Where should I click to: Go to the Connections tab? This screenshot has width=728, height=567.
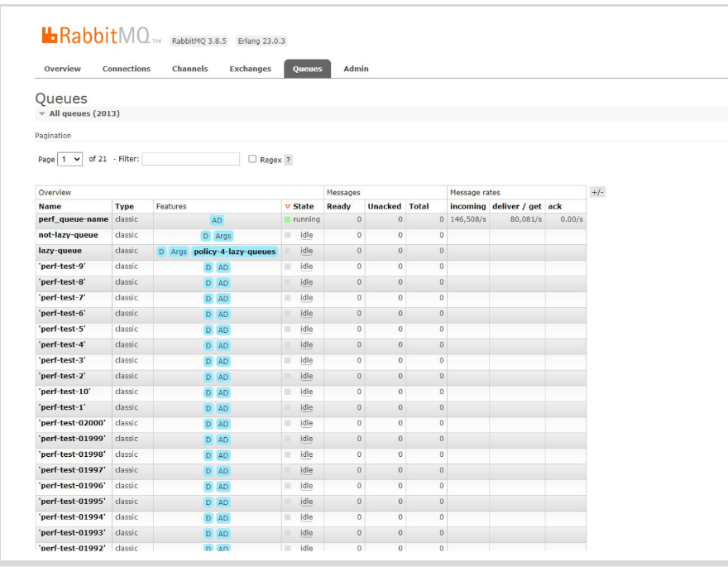point(126,69)
